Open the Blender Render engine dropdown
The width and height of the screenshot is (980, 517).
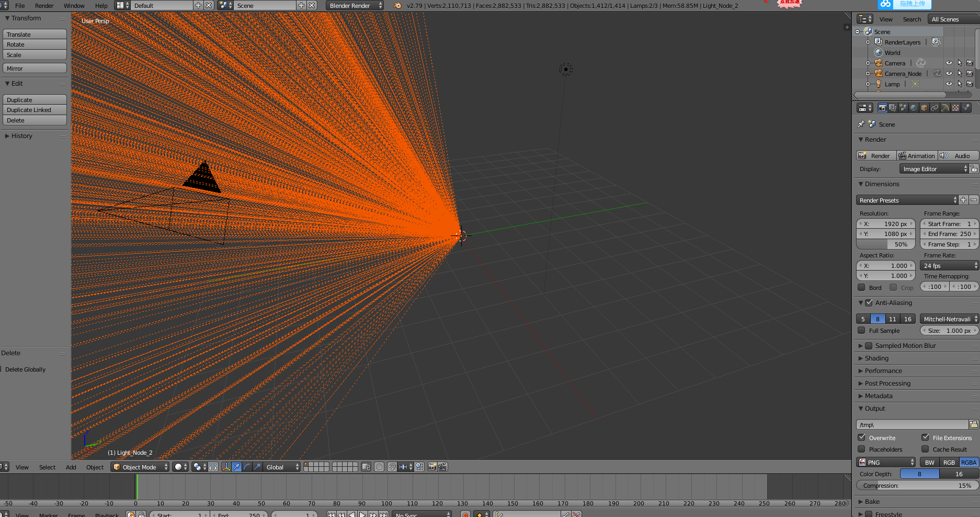[355, 5]
